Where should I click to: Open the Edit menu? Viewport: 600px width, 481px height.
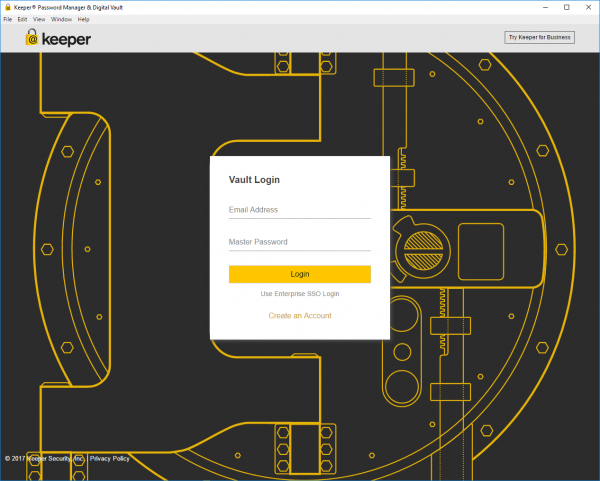pyautogui.click(x=22, y=19)
